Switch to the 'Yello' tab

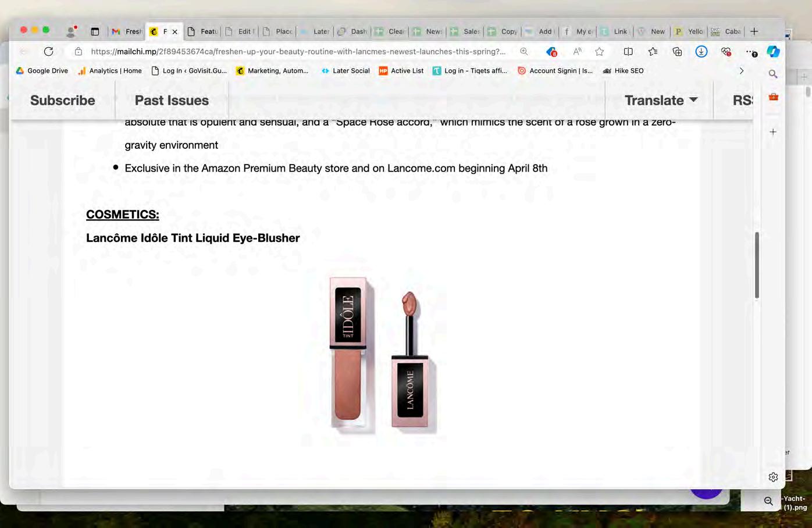689,31
